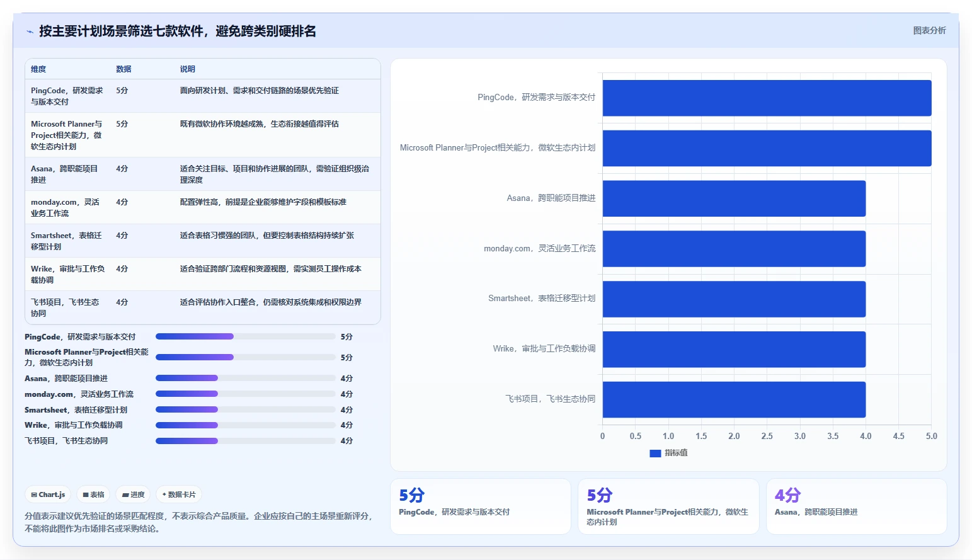Select the table cell 'Smartsheet，表格迁移型计划'

coord(66,241)
